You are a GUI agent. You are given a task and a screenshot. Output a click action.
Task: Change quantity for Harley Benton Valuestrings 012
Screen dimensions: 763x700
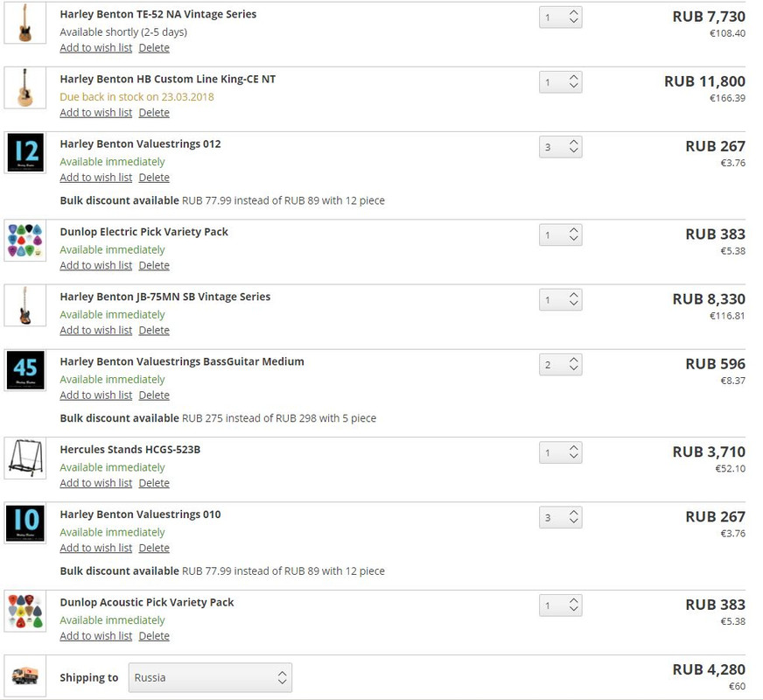561,147
